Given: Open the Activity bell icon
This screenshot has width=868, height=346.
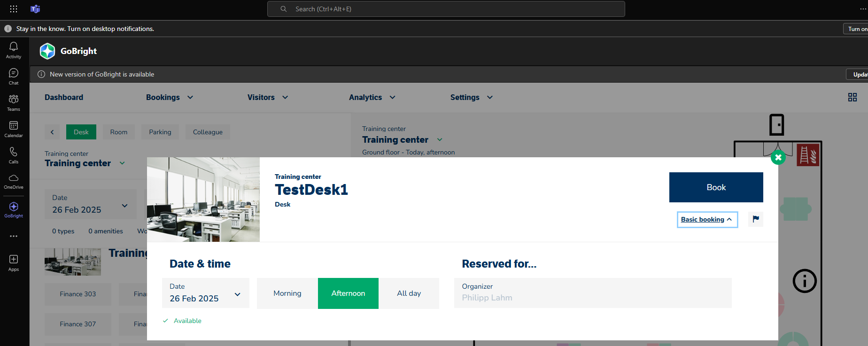Looking at the screenshot, I should (14, 50).
